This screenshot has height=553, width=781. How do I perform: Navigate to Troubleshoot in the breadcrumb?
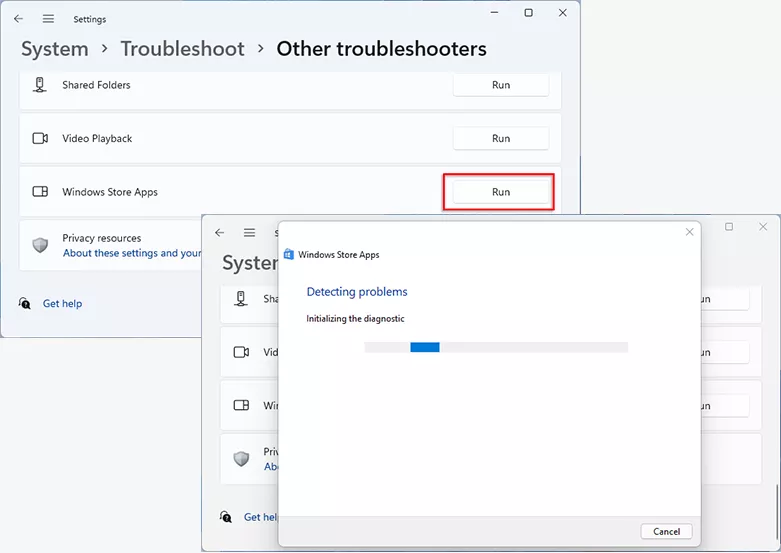[182, 49]
